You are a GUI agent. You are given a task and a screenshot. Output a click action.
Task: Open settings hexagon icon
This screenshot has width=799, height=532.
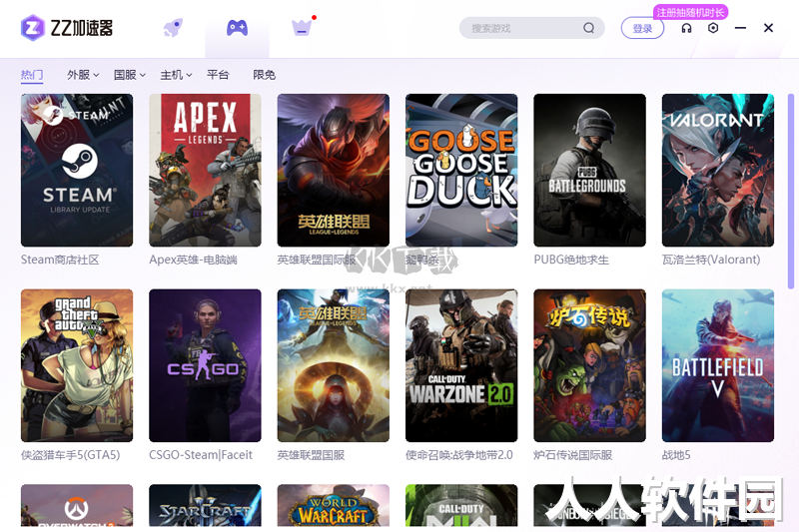(x=713, y=28)
